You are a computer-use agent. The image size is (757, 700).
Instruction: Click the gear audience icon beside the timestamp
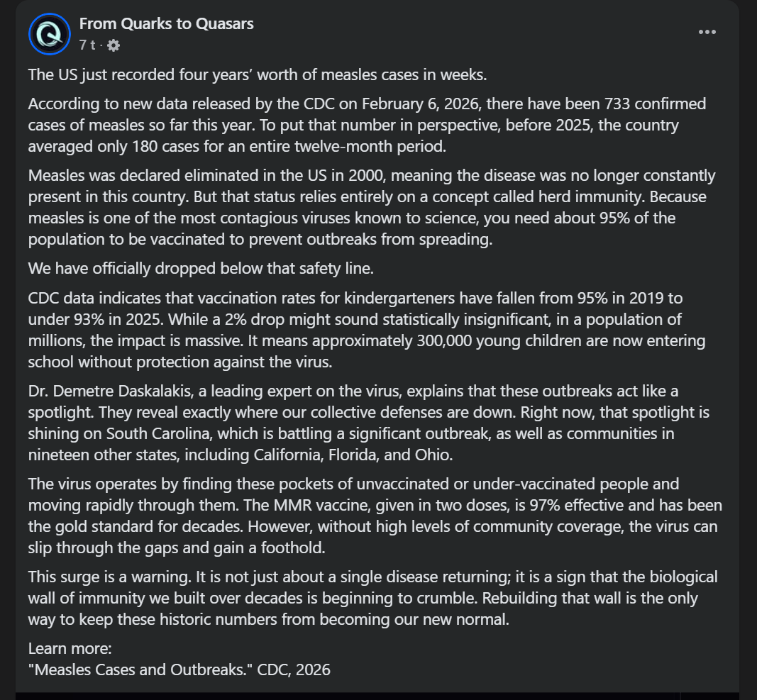click(114, 45)
